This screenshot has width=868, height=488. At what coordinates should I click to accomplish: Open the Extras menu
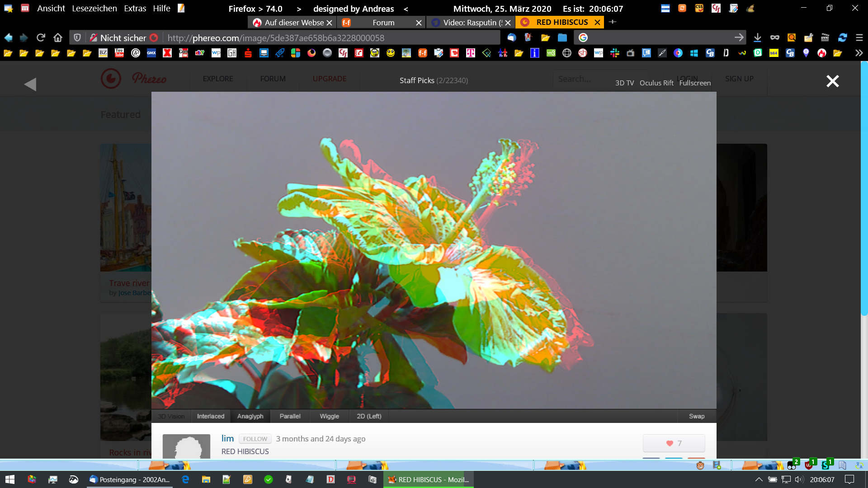tap(135, 9)
